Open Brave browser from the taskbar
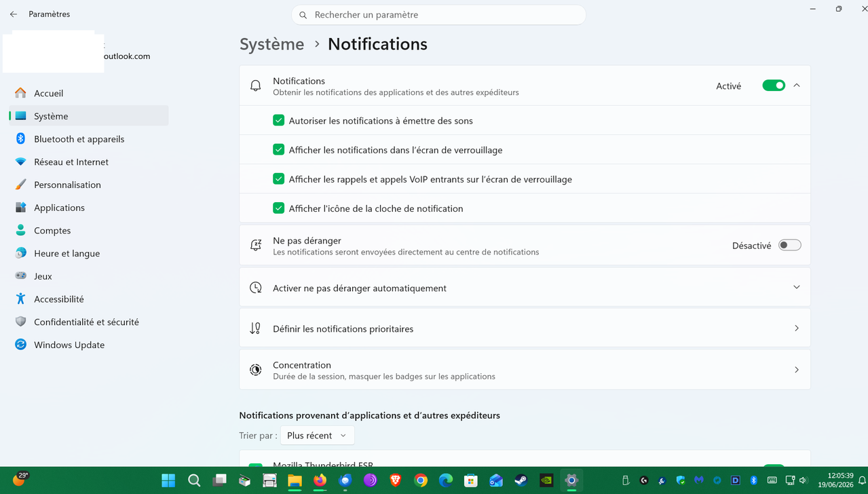The height and width of the screenshot is (494, 868). (396, 480)
